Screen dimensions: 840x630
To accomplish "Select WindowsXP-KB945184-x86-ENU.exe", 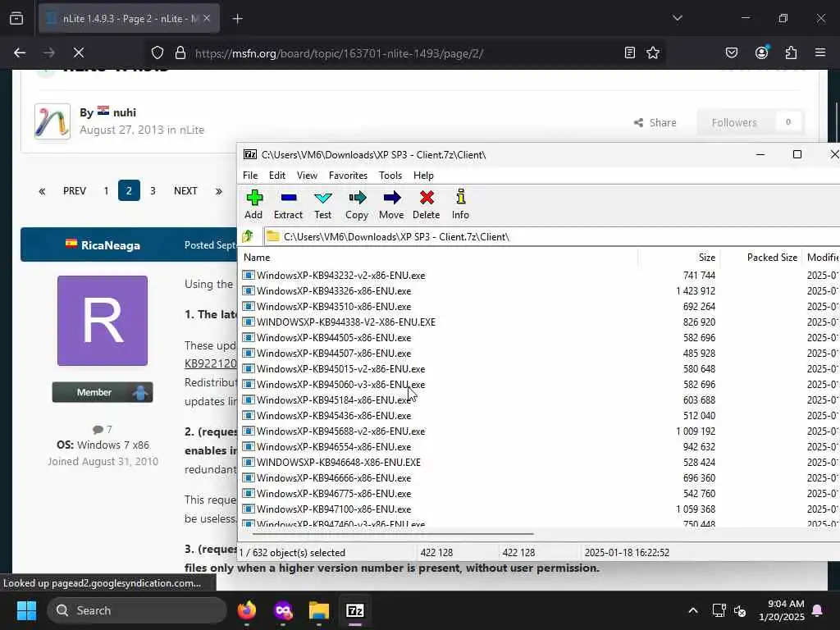I will 334,399.
